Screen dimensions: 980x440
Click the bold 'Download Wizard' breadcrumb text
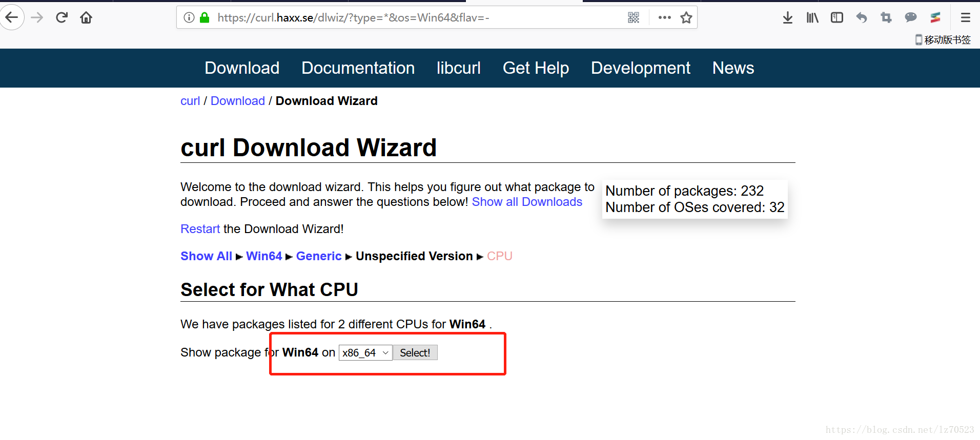click(x=326, y=101)
